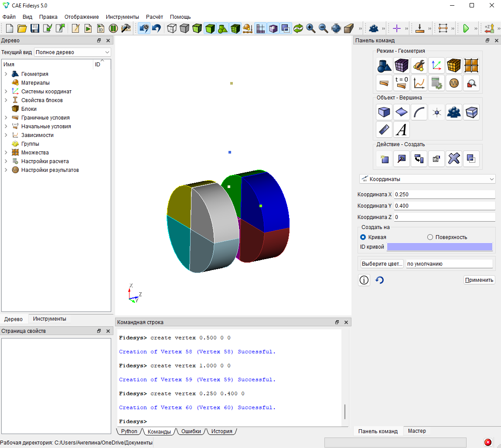
Task: Expand the Свойства блоков tree node
Action: [x=6, y=100]
